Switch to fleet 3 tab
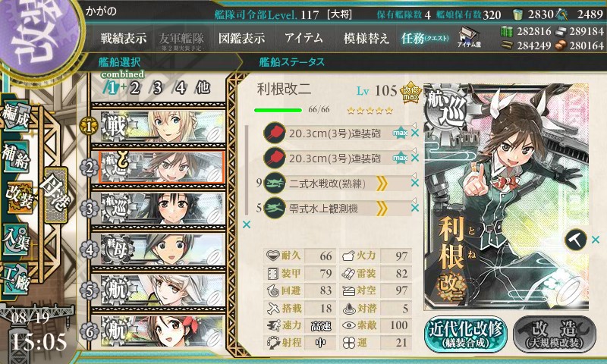607x364 pixels. (x=157, y=88)
